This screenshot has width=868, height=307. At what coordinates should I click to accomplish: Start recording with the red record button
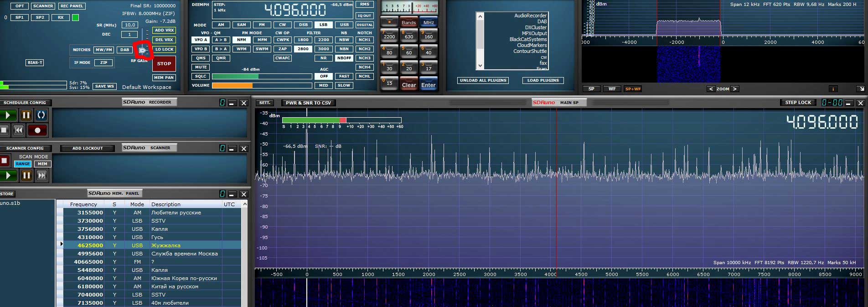pos(37,130)
